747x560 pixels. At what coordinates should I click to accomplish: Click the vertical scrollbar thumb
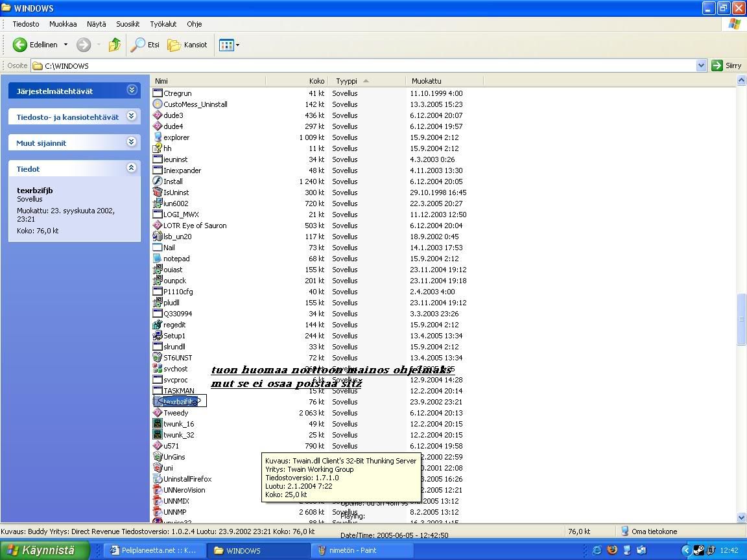click(741, 320)
